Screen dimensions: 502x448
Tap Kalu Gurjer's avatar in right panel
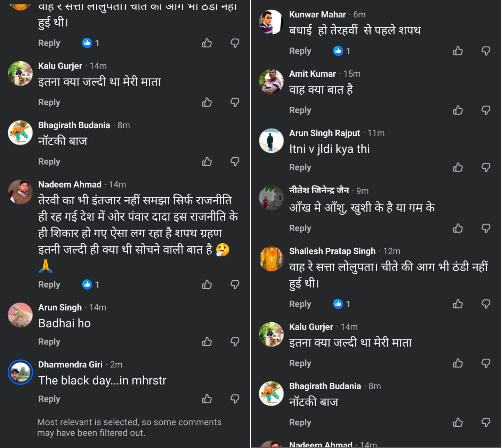pyautogui.click(x=271, y=334)
